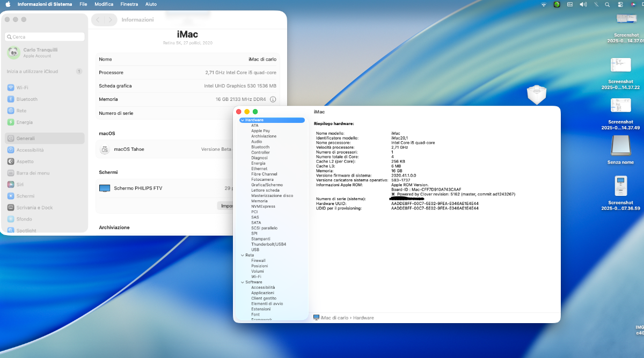Open Control Center in menu bar
The width and height of the screenshot is (644, 358).
coord(620,4)
